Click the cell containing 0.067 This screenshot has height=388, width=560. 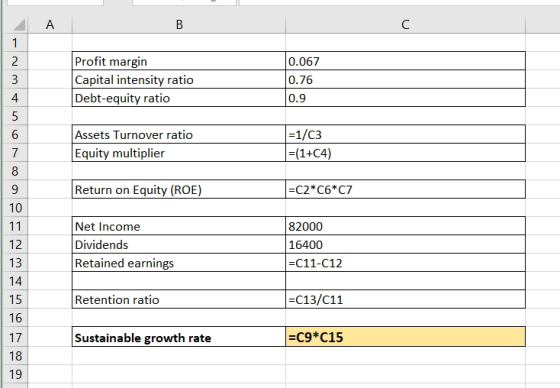tap(405, 61)
